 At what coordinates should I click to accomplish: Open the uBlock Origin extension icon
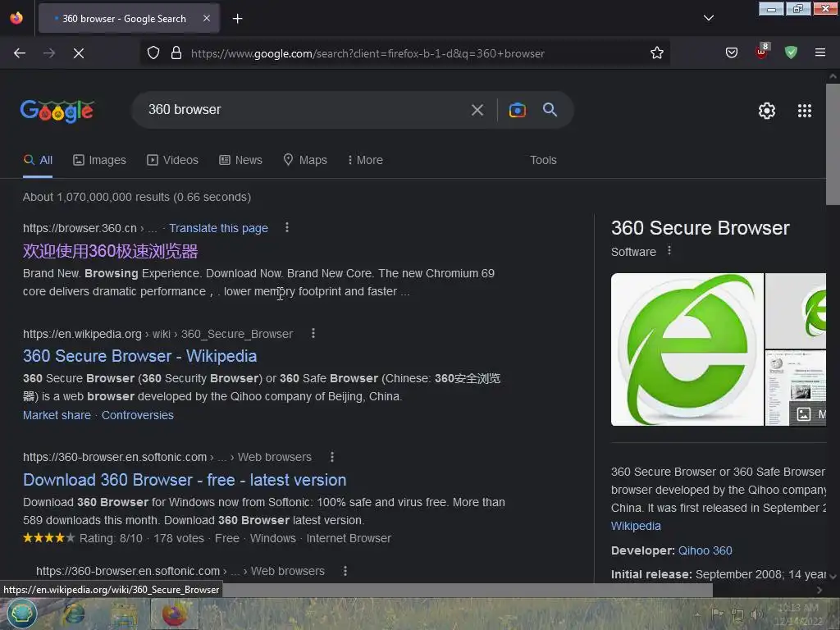762,52
